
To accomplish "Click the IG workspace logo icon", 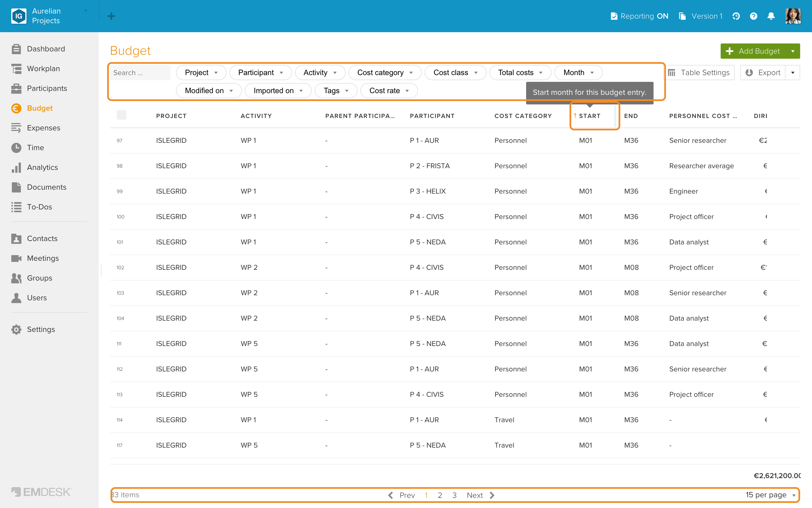I will (19, 16).
